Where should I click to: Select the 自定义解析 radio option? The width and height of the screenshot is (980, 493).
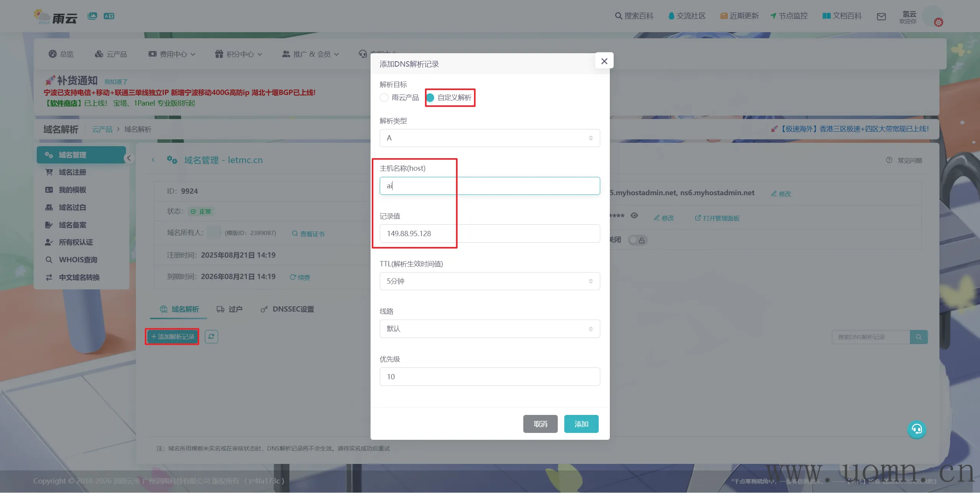tap(430, 98)
